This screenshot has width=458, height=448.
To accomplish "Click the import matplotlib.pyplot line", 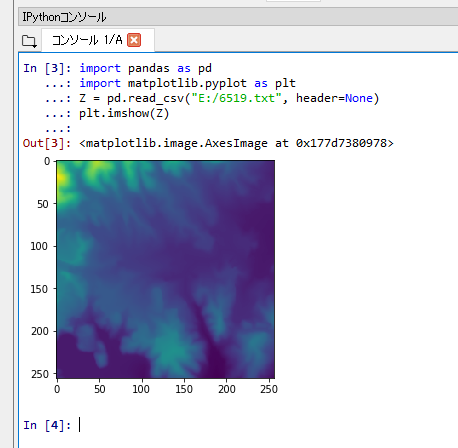I will point(187,83).
